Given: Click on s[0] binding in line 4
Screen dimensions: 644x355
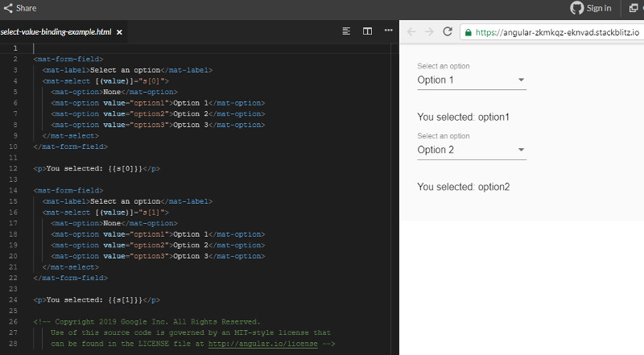Looking at the screenshot, I should (x=151, y=81).
